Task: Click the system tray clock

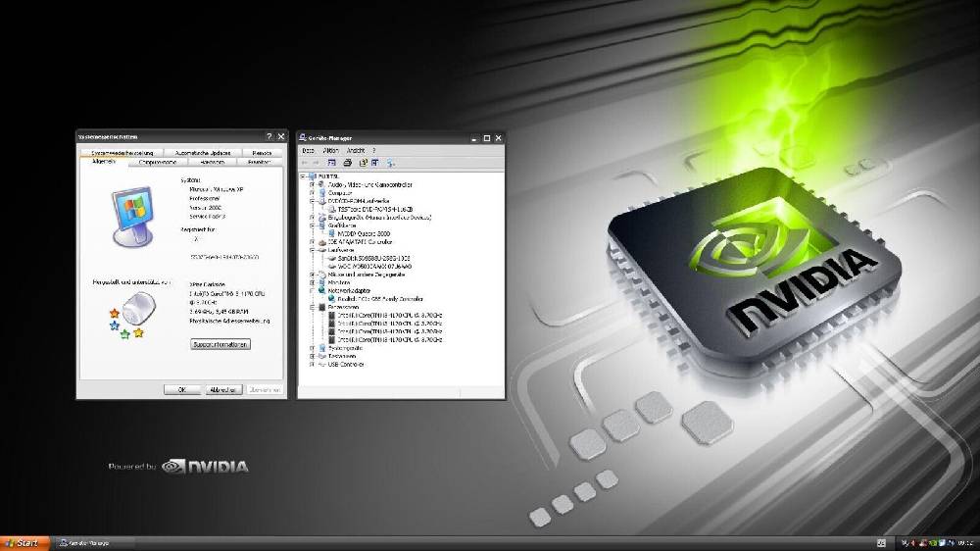Action: point(965,543)
